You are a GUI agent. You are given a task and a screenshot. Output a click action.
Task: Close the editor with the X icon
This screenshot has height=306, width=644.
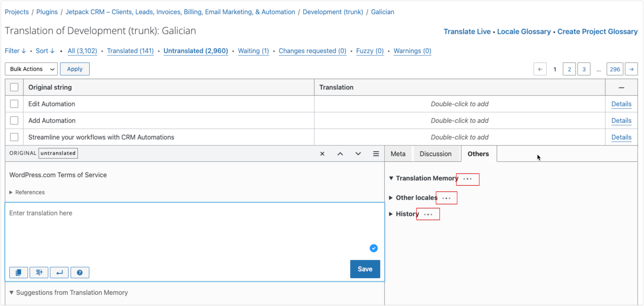coord(322,154)
